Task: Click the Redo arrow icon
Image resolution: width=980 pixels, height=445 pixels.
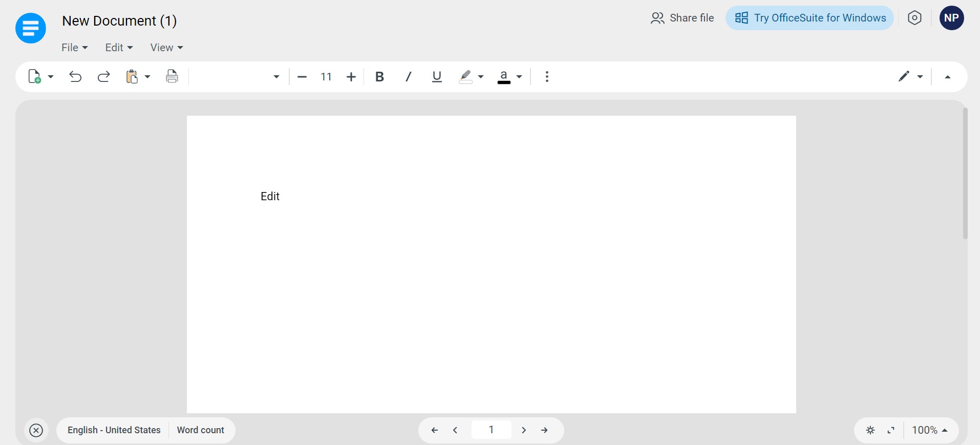Action: coord(104,77)
